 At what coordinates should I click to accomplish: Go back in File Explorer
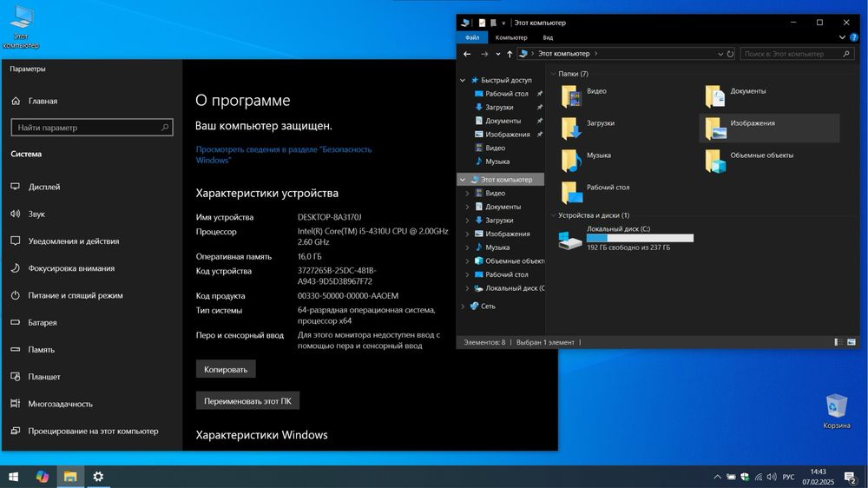coord(467,54)
